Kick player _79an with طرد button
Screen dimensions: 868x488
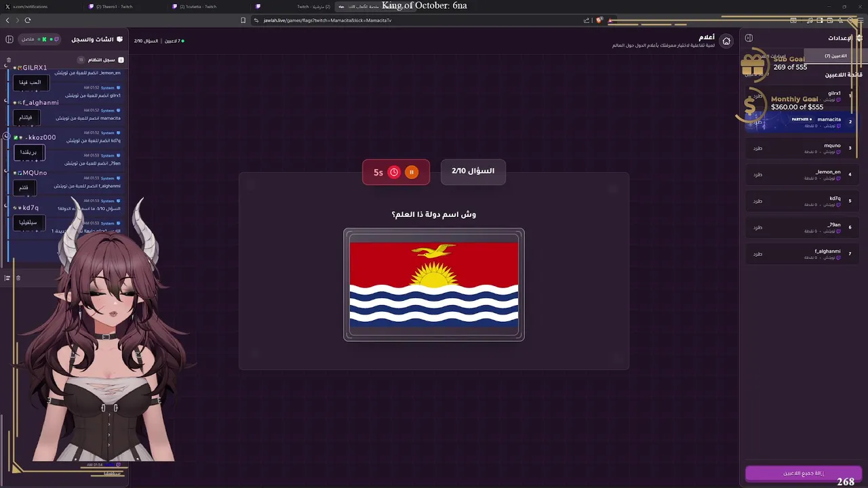click(x=757, y=227)
